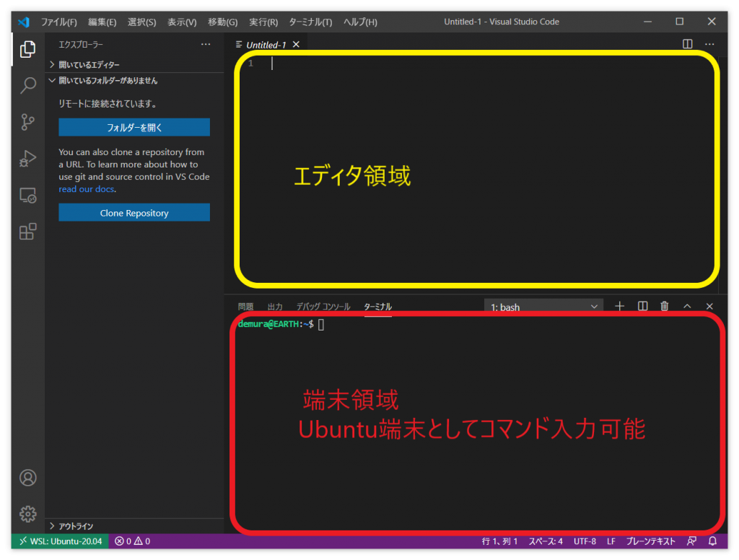Click the Clone Repository button
The height and width of the screenshot is (560, 739).
[134, 213]
